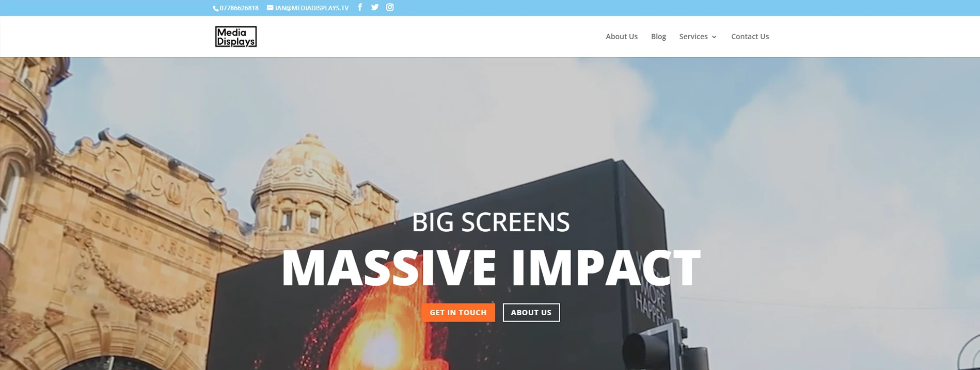This screenshot has width=980, height=370.
Task: Open the Facebook icon in top bar
Action: click(360, 7)
